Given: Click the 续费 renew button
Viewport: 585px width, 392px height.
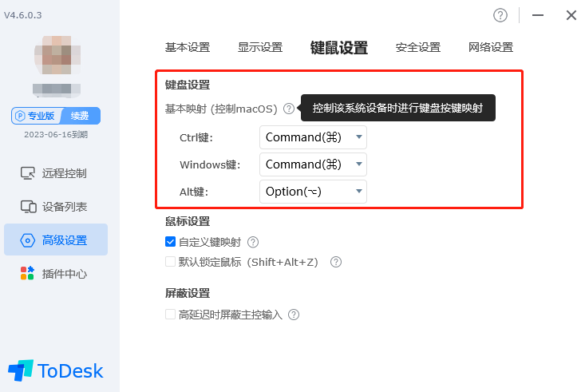Looking at the screenshot, I should 81,116.
